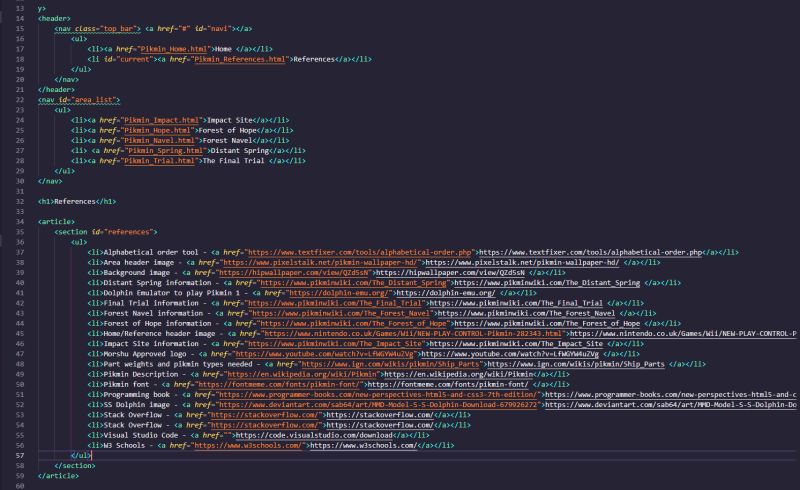This screenshot has height=490, width=800.
Task: Click the "Pikmin_Navel.html" href value
Action: click(159, 141)
